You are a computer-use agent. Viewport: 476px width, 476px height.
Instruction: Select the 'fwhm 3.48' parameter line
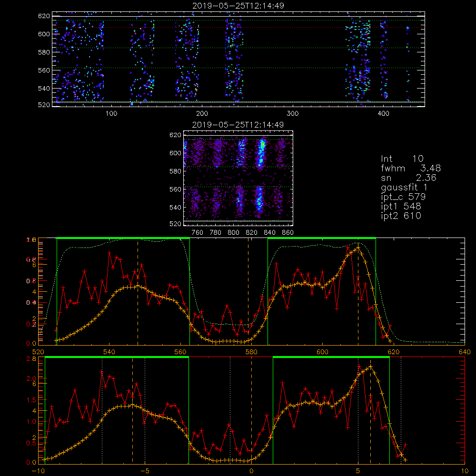point(411,168)
